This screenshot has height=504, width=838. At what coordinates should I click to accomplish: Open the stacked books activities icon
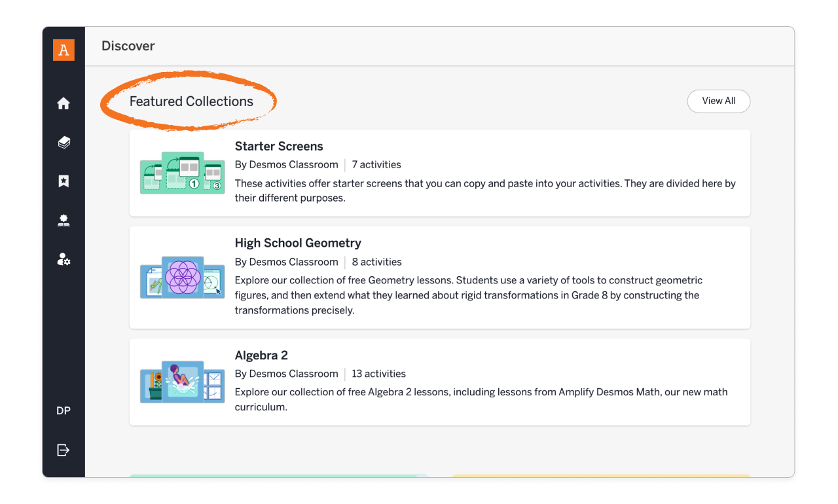[x=63, y=142]
